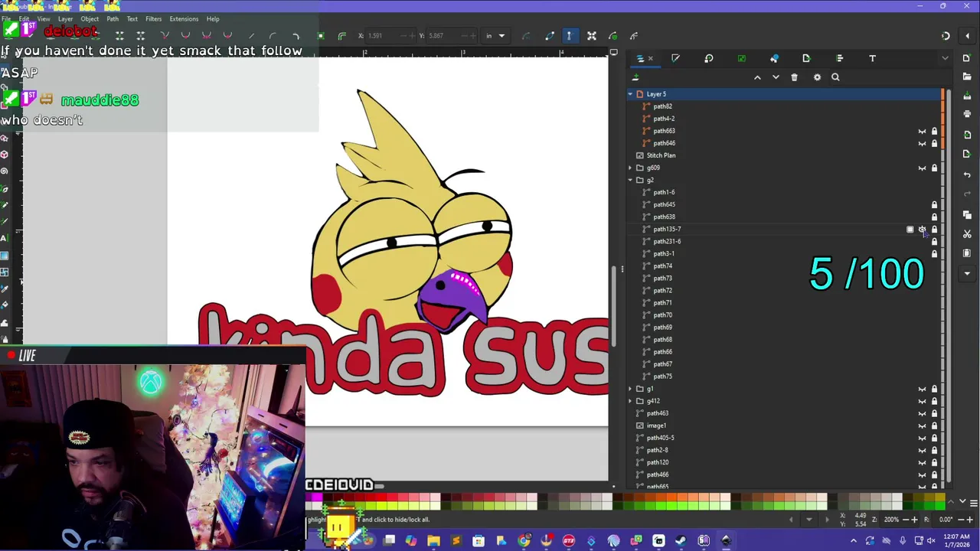Click the zoom level field showing 200%
The image size is (980, 551).
pos(891,520)
